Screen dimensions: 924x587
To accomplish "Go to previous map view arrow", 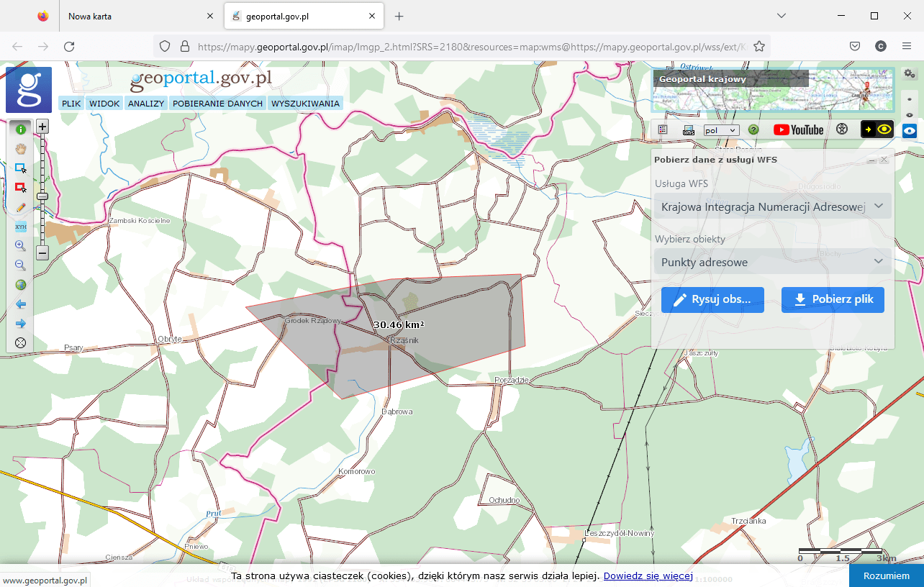I will (x=20, y=304).
